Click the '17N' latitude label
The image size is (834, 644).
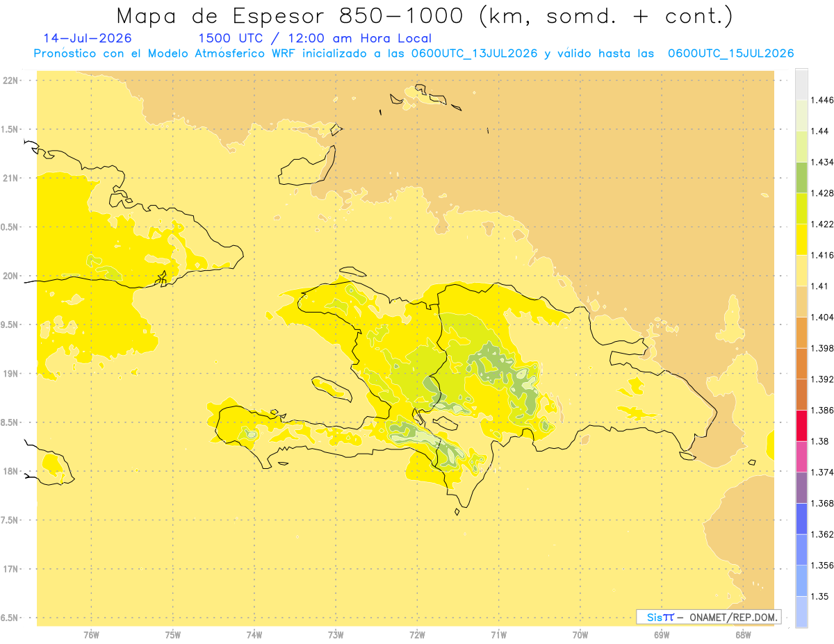(x=10, y=569)
